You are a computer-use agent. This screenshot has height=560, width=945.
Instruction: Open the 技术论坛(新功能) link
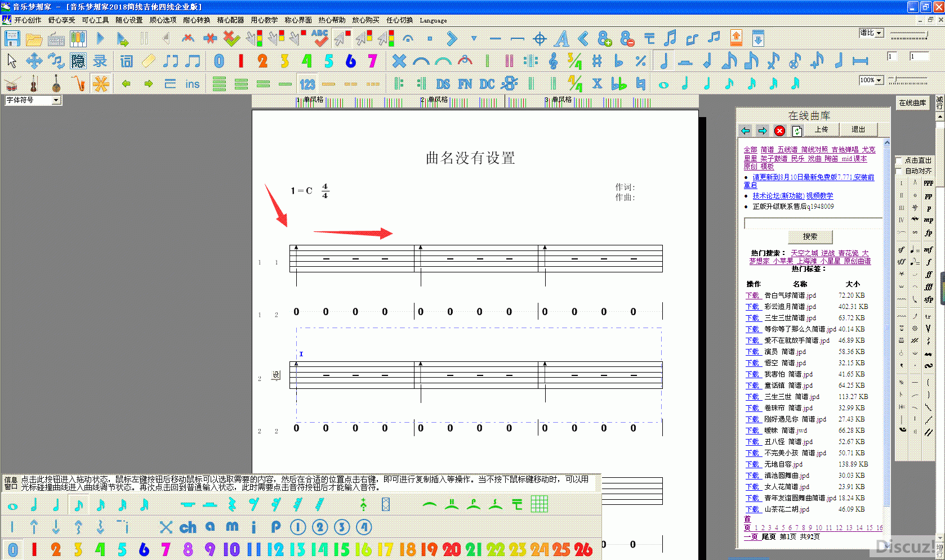[x=779, y=196]
